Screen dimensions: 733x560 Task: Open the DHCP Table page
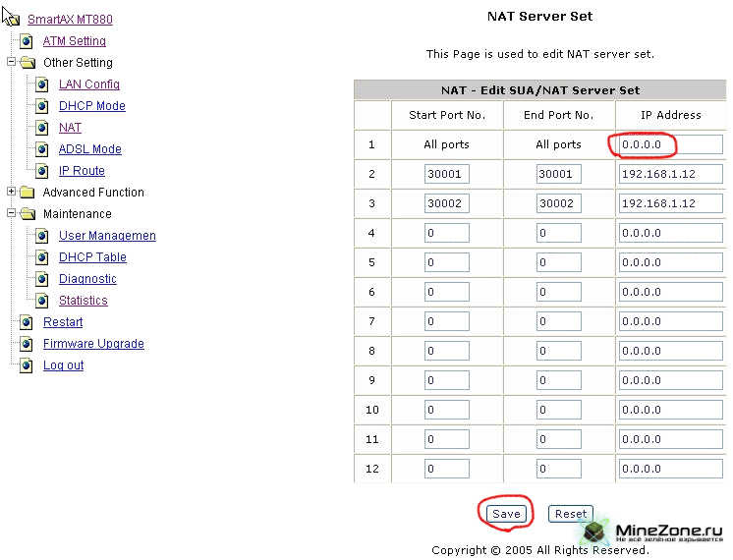pyautogui.click(x=92, y=257)
